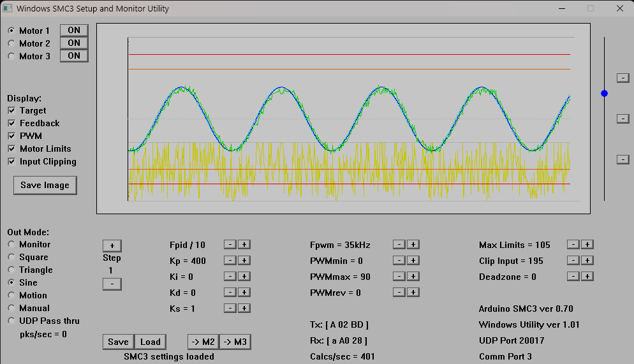Viewport: 634px width, 364px height.
Task: Decrease PWMmax with its minus button
Action: [399, 276]
